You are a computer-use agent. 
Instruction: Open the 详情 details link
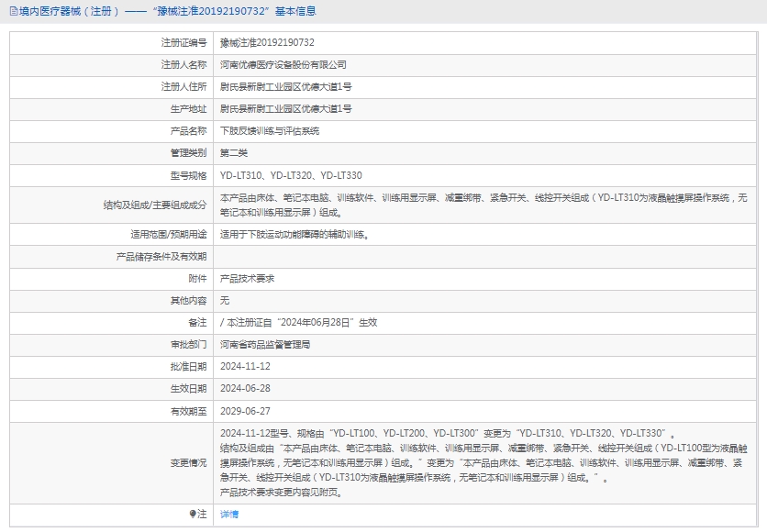click(229, 515)
